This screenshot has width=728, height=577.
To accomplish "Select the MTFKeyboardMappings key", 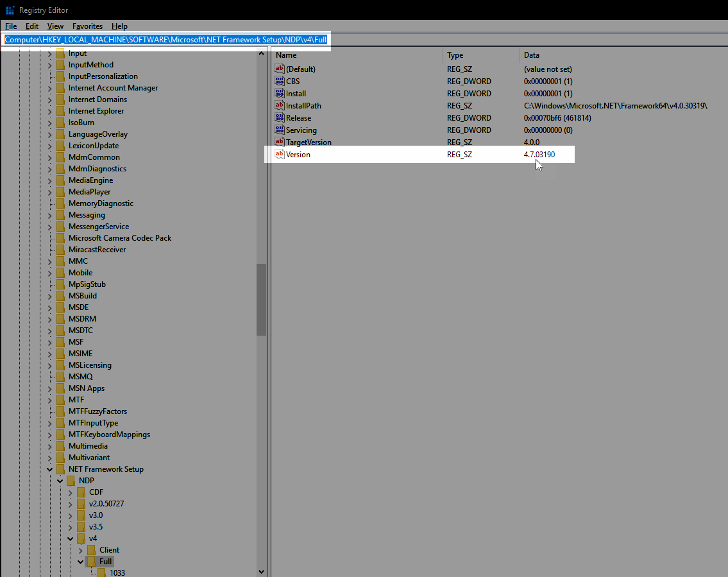I will 109,435.
